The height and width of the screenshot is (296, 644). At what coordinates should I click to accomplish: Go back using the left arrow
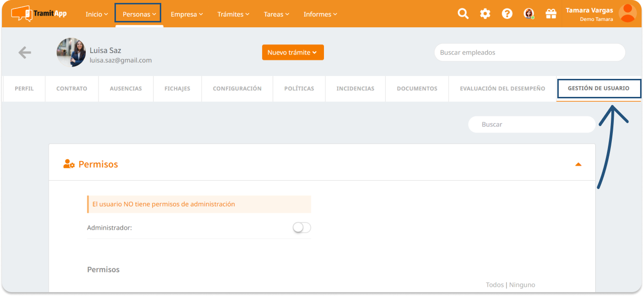point(24,53)
